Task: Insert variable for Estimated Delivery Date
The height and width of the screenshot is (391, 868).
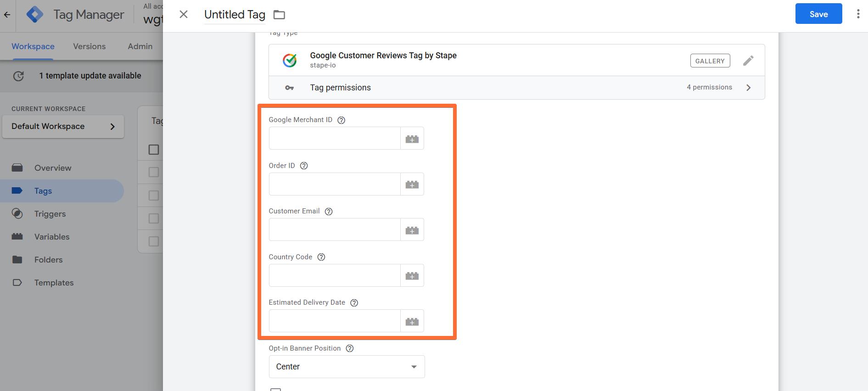Action: [412, 321]
